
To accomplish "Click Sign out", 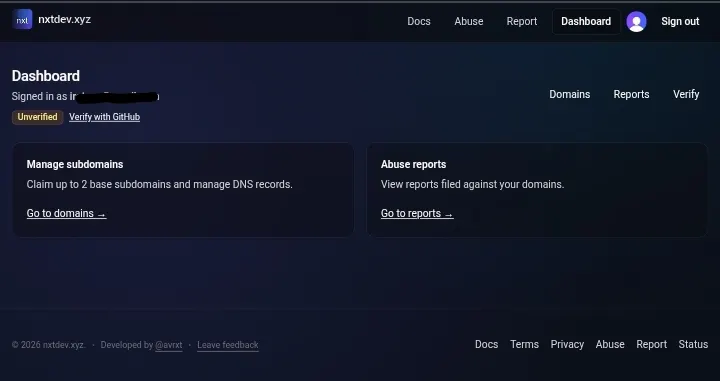I will click(x=680, y=22).
